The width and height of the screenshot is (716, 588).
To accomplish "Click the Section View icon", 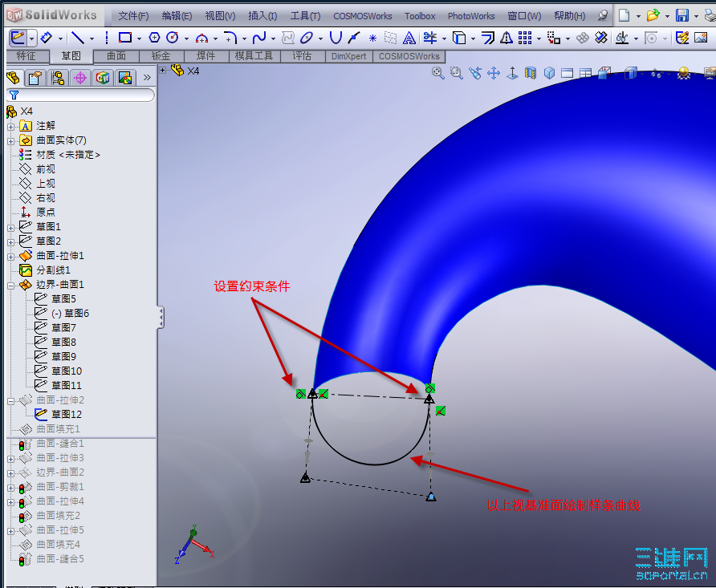I will pos(530,73).
